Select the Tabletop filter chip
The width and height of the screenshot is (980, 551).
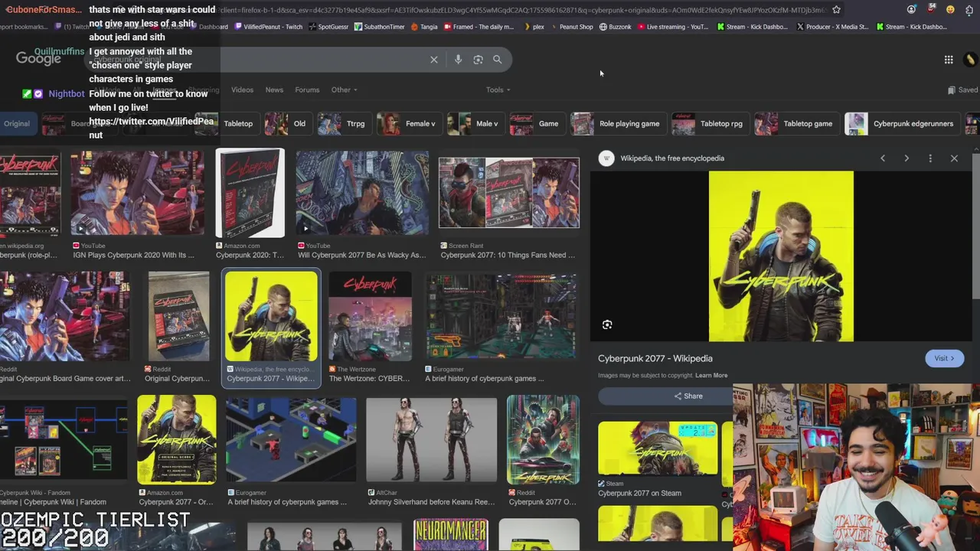click(226, 123)
